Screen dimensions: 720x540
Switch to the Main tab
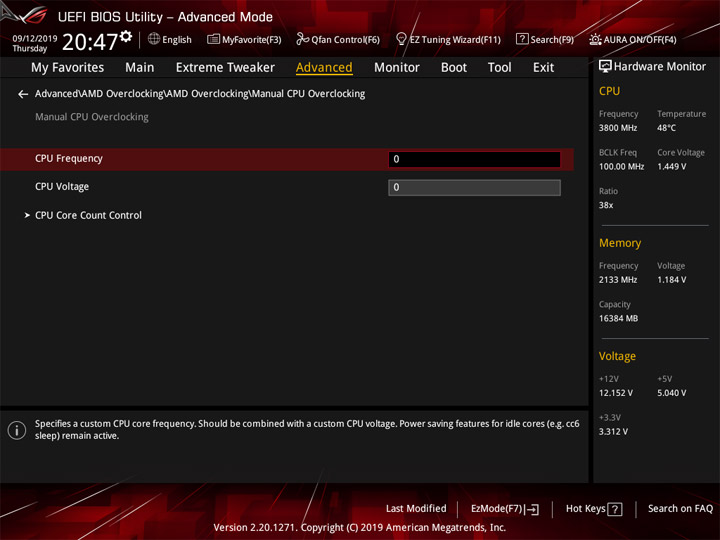coord(140,68)
